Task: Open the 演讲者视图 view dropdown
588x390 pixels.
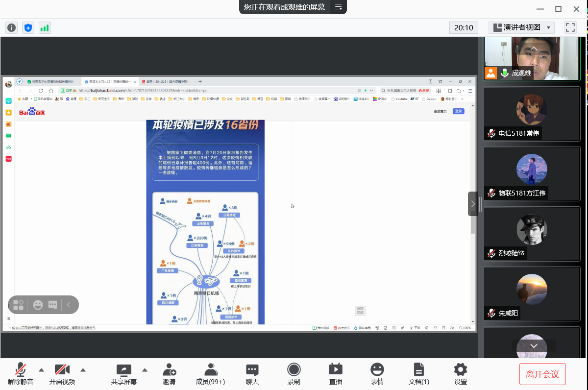Action: (x=521, y=27)
